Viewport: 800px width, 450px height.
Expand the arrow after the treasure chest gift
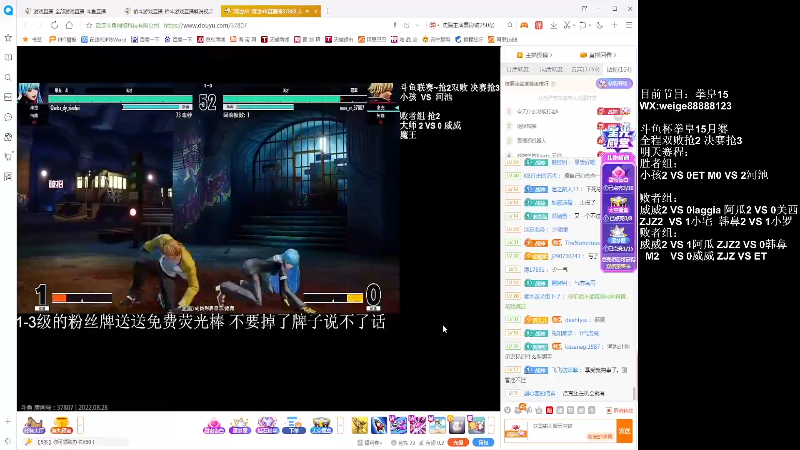[340, 425]
